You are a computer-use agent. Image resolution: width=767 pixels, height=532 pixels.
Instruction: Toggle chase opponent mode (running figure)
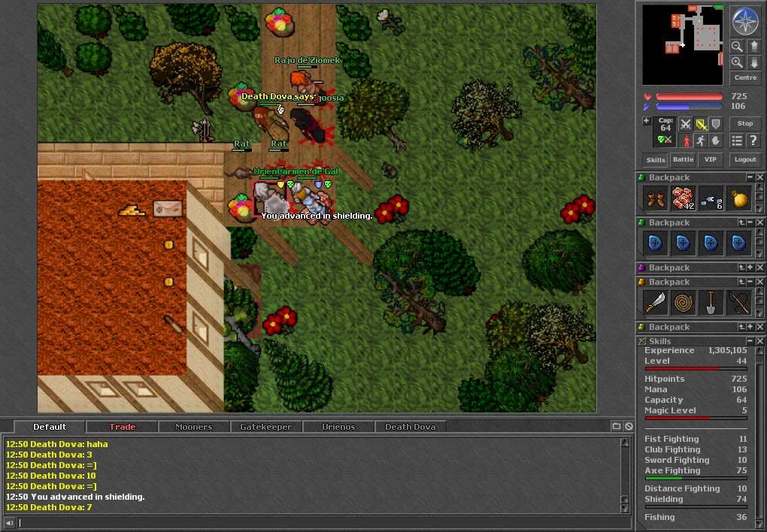click(x=701, y=141)
